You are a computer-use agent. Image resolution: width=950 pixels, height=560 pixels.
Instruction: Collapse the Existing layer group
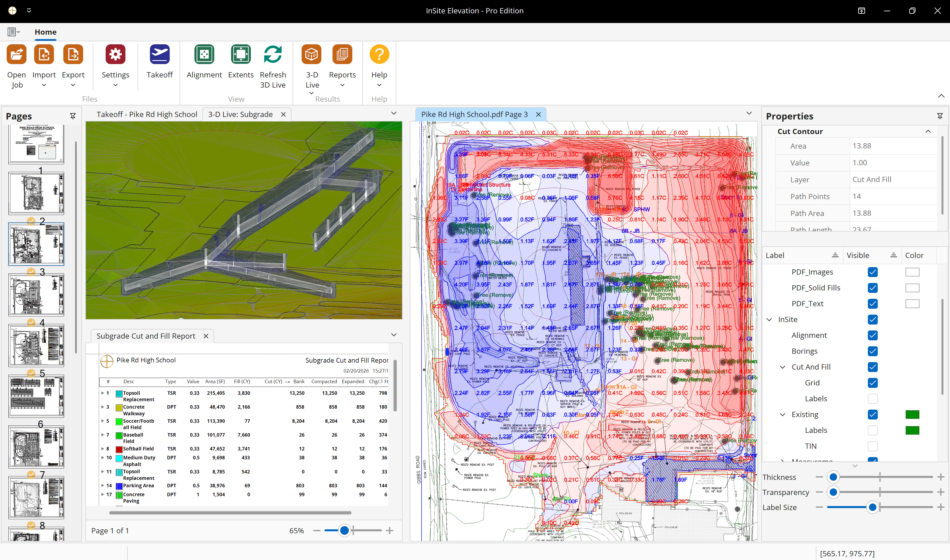[x=783, y=415]
